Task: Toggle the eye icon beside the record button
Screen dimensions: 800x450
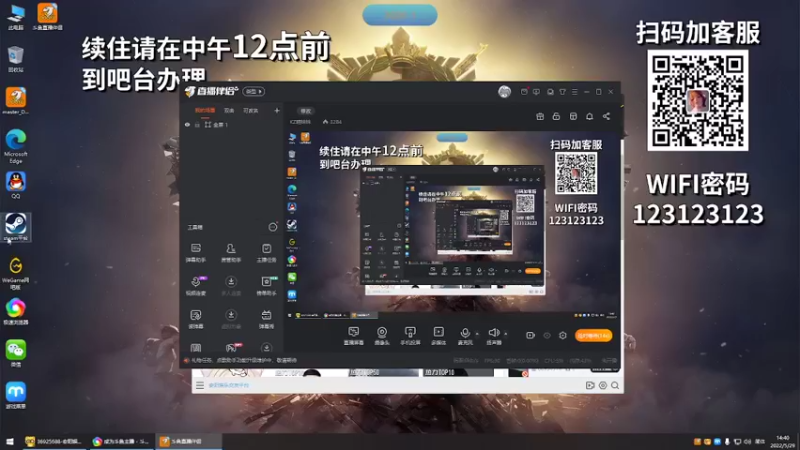Action: 546,335
